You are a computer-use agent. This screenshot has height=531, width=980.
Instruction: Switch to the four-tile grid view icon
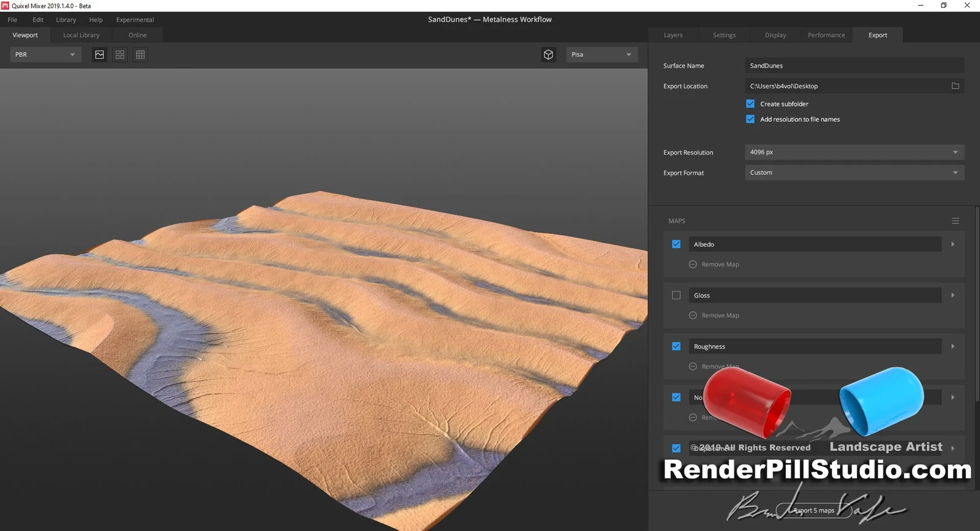coord(120,55)
